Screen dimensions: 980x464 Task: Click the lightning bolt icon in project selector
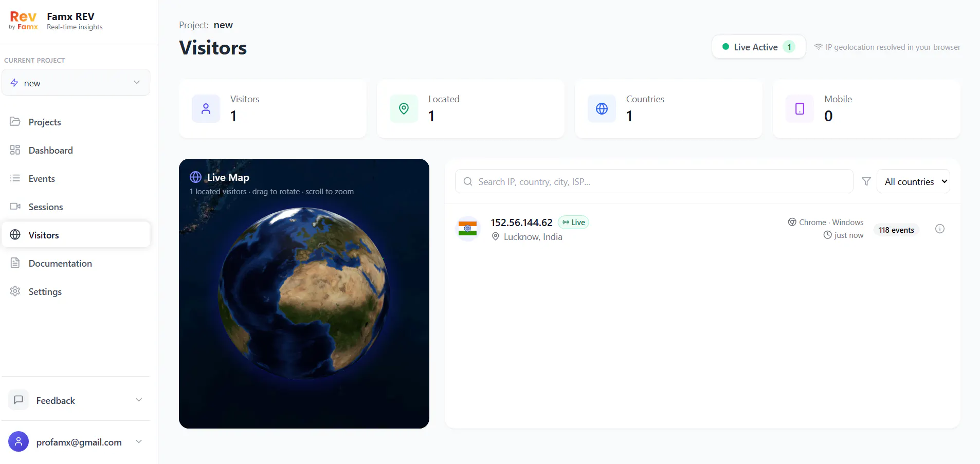[14, 83]
